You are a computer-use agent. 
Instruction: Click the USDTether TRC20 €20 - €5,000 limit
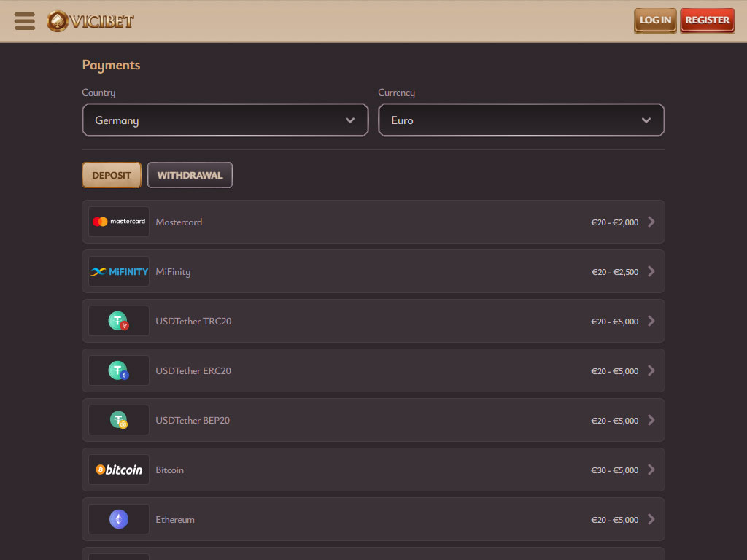tap(614, 322)
